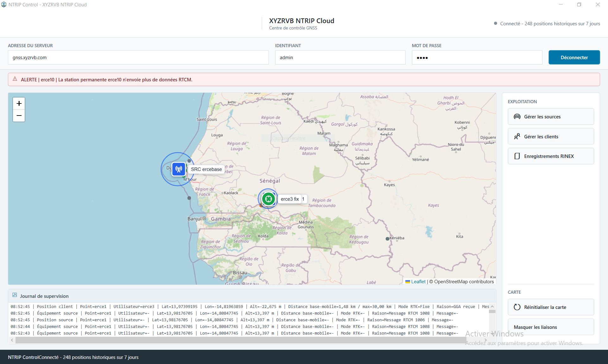Open the Leaflet attribution link
This screenshot has height=364, width=608.
click(418, 282)
